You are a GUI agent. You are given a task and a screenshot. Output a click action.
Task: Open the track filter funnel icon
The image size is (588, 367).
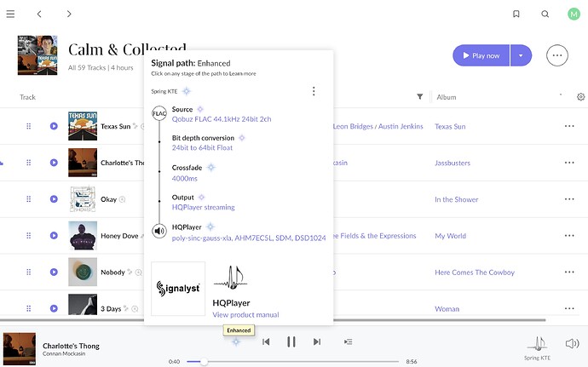(x=420, y=97)
